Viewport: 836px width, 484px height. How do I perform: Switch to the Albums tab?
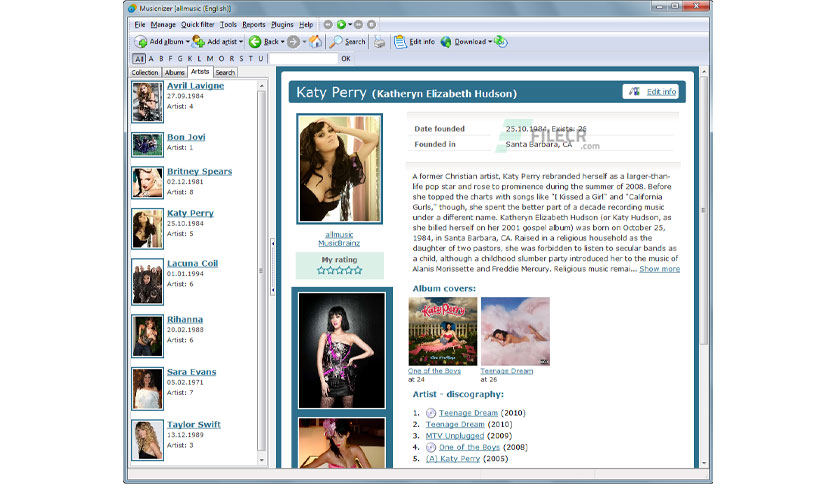174,72
